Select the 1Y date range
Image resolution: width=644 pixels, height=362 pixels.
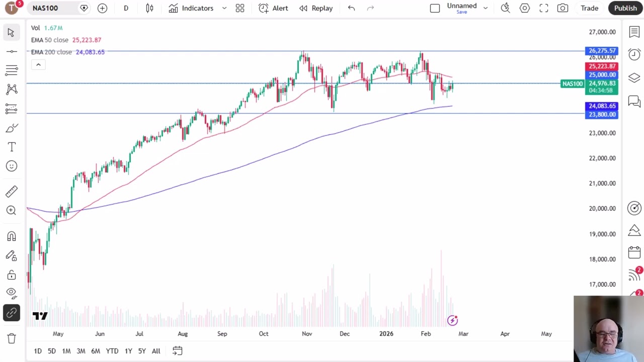(x=128, y=351)
